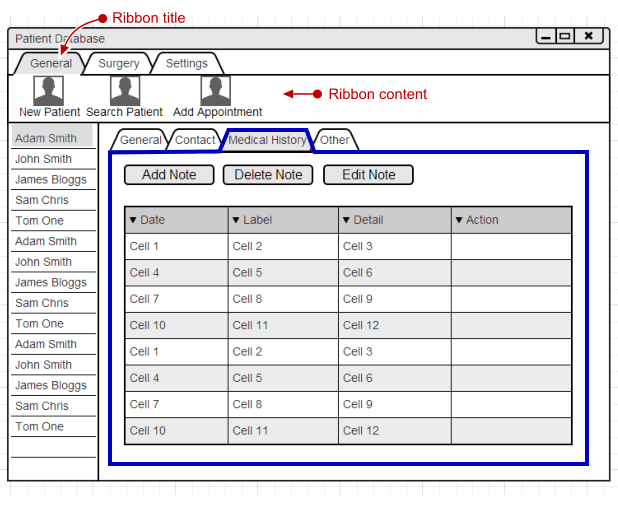Click the Add Appointment ribbon icon
This screenshot has height=505, width=618.
[216, 91]
